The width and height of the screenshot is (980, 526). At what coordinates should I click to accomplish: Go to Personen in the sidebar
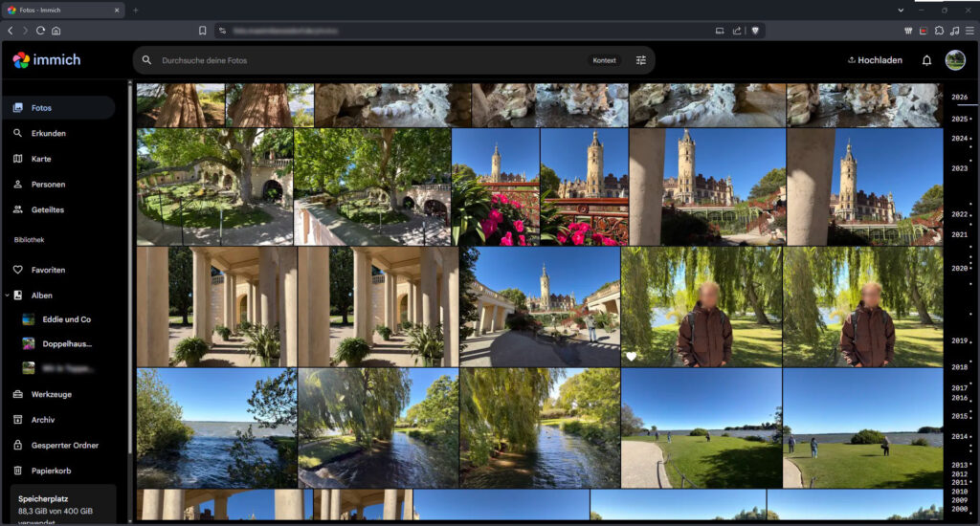coord(48,184)
